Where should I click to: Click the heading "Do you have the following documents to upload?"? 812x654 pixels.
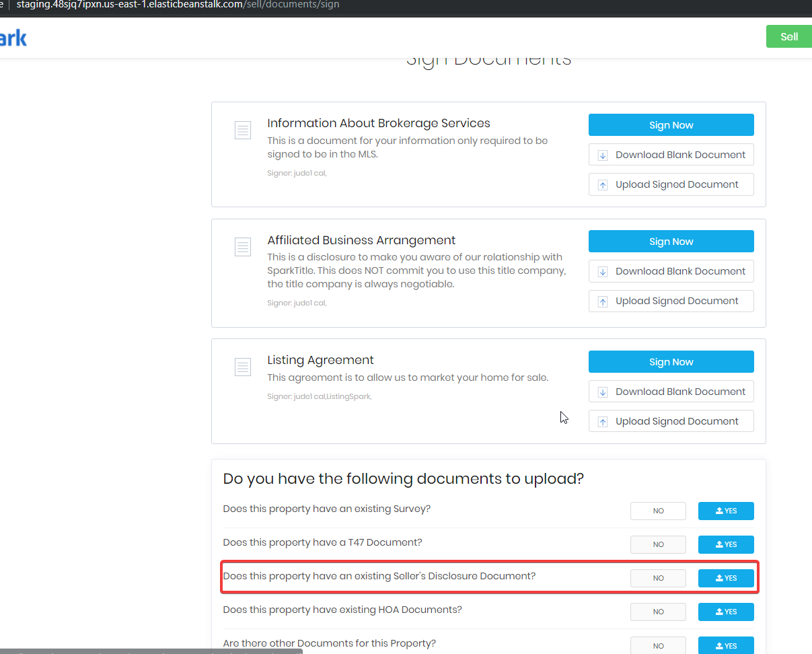pyautogui.click(x=404, y=479)
